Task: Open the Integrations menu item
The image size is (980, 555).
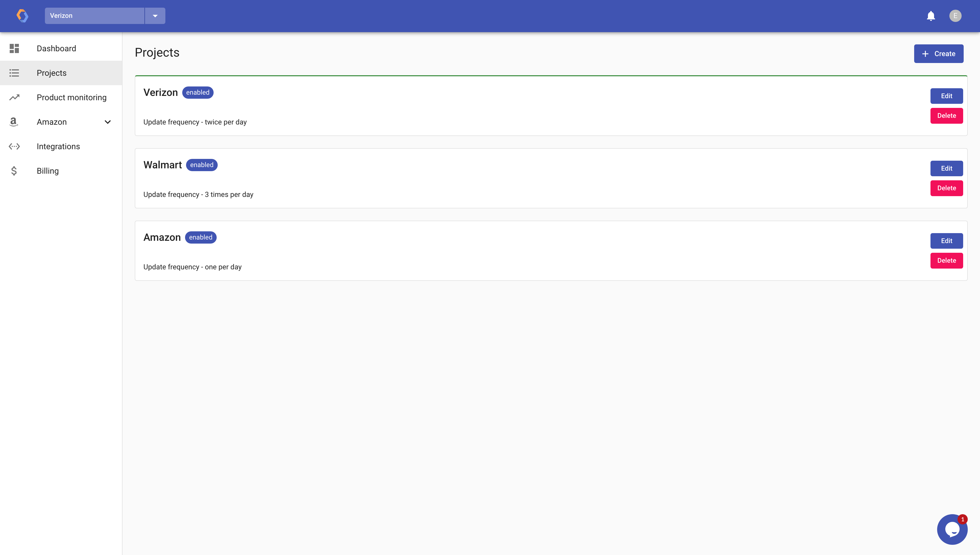Action: pos(58,146)
